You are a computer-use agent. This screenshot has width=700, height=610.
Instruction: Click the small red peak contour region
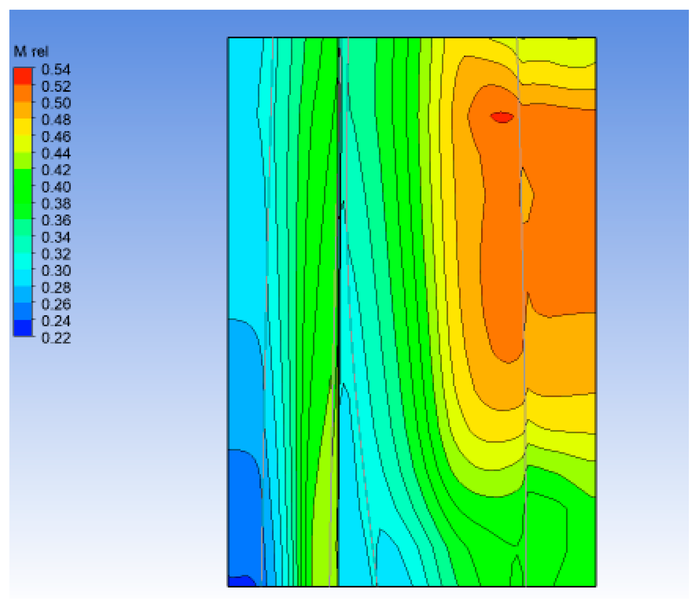502,117
